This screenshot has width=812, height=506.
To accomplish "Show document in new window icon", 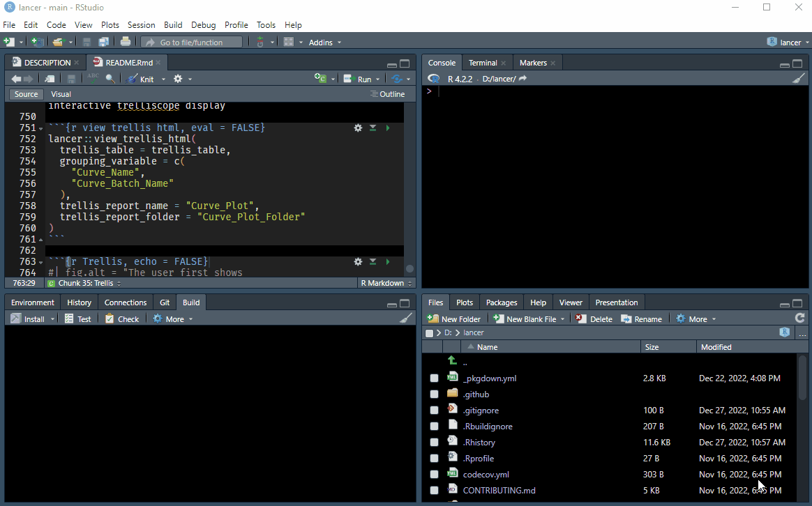I will click(50, 79).
